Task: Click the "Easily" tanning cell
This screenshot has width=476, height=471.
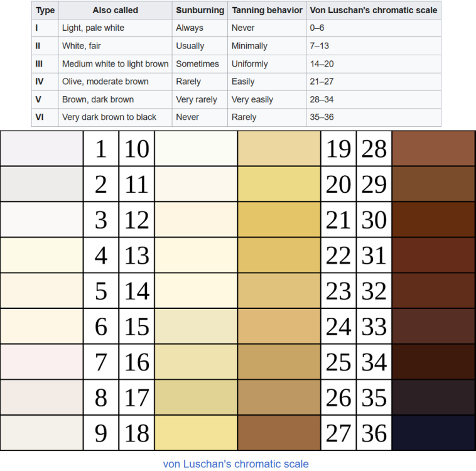Action: click(267, 82)
